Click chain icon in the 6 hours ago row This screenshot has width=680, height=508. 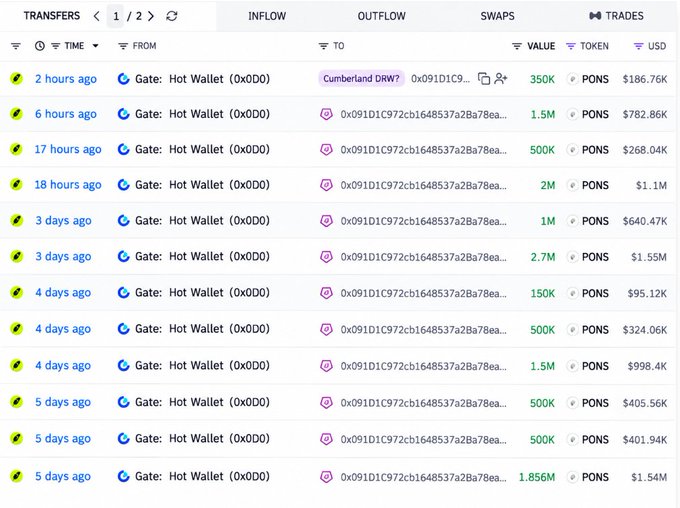click(x=16, y=114)
